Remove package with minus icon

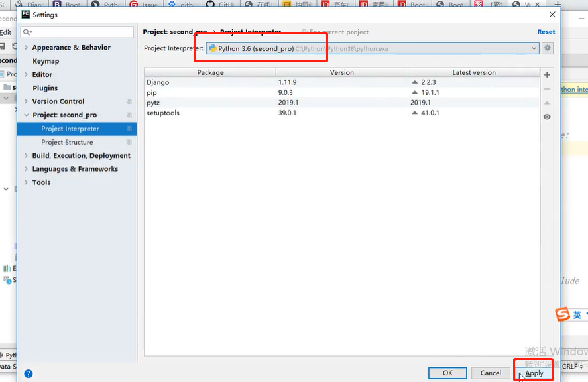(x=547, y=89)
